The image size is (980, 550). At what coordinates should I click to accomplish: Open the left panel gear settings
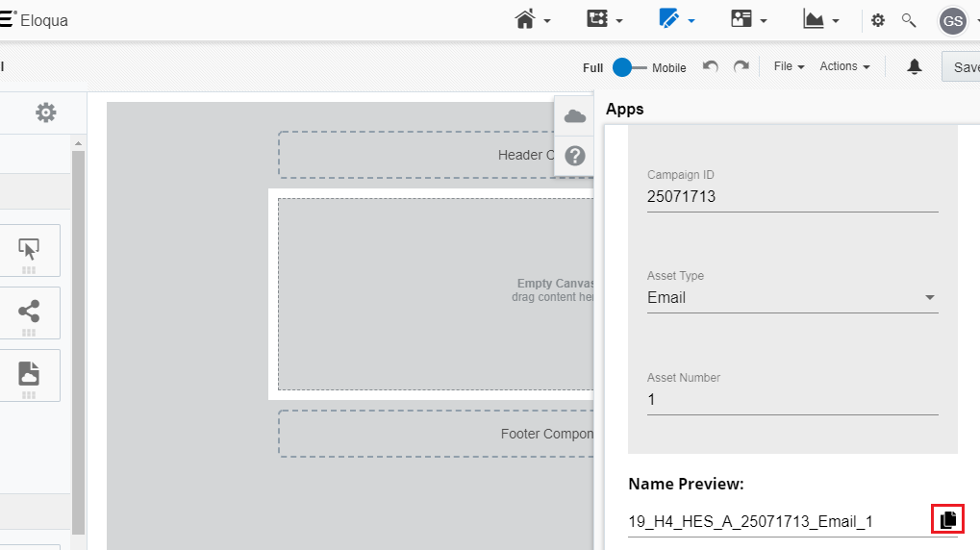coord(45,112)
